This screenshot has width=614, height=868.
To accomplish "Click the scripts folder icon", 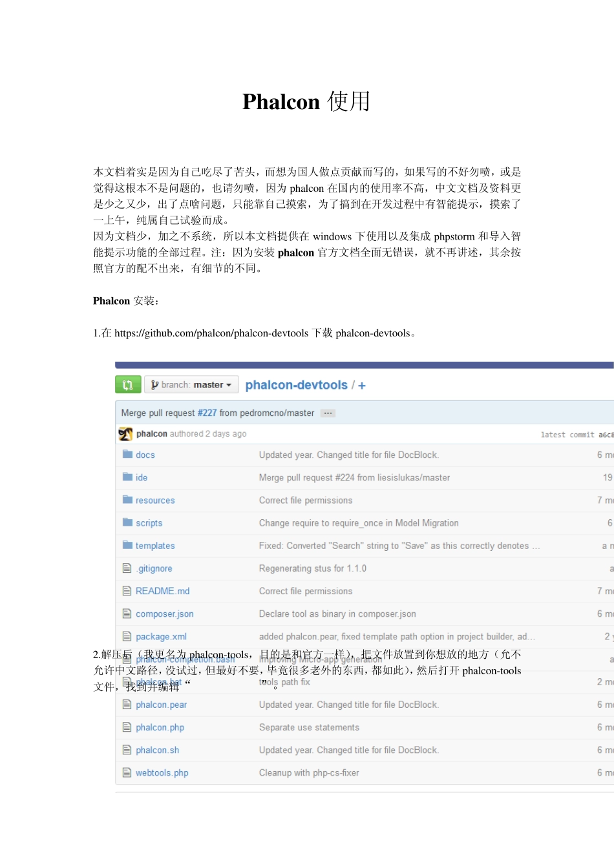I will coord(127,522).
